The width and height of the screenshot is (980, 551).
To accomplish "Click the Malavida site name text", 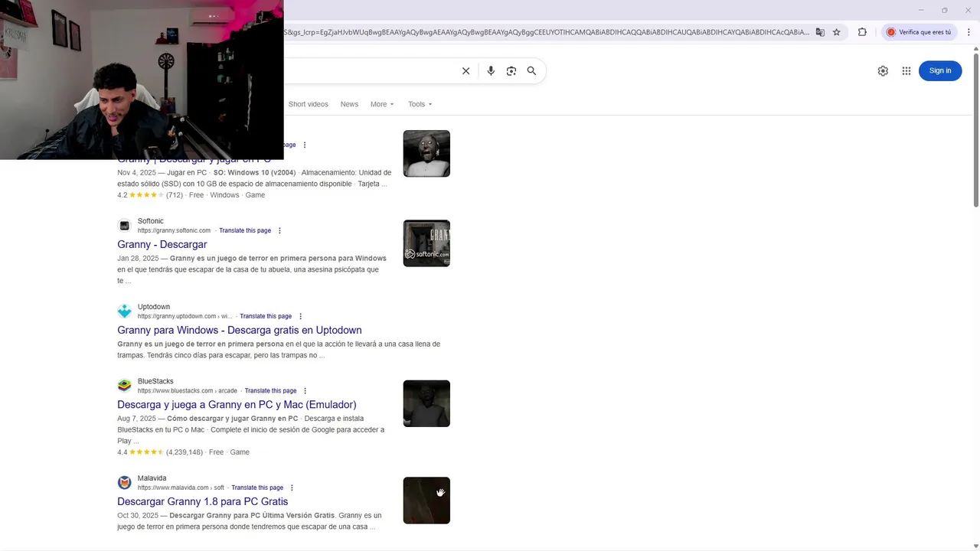I will 152,478.
